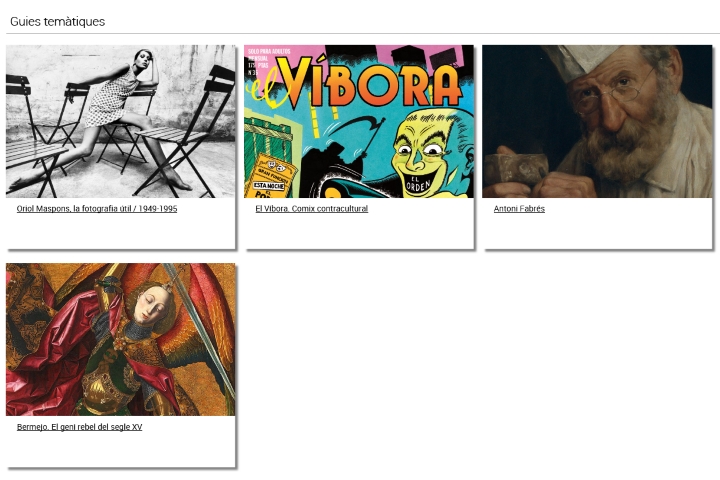Viewport: 720px width, 480px height.
Task: Click the grinning green-faced character on the comic cover
Action: click(429, 154)
